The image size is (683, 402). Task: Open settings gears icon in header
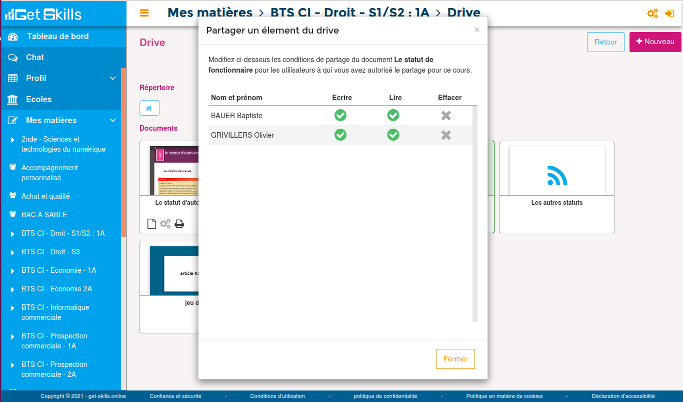[653, 13]
